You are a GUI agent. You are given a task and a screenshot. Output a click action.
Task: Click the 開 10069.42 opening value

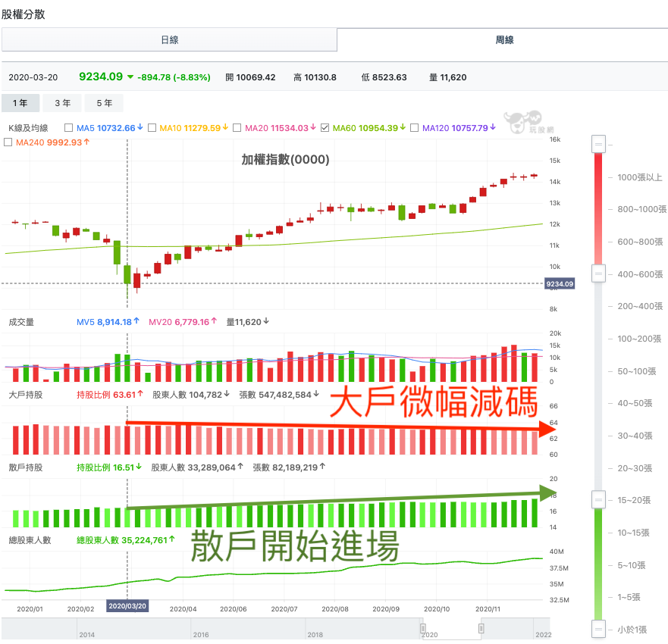pyautogui.click(x=250, y=77)
